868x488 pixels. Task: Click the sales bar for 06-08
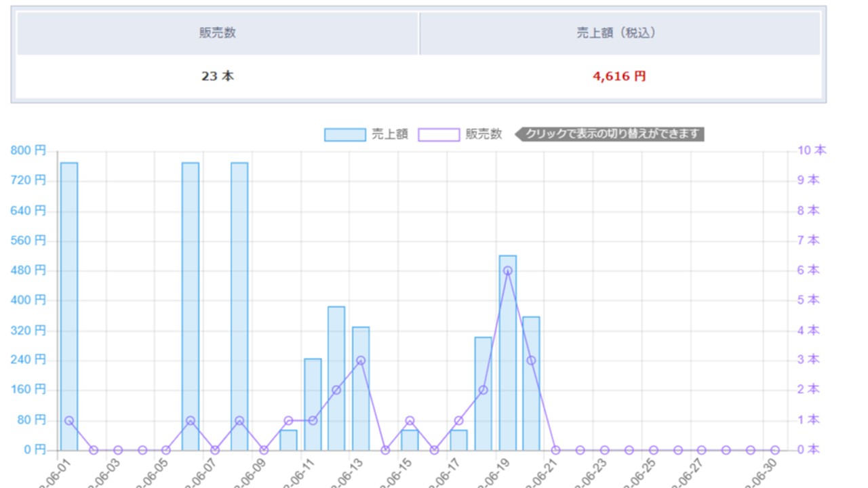239,306
